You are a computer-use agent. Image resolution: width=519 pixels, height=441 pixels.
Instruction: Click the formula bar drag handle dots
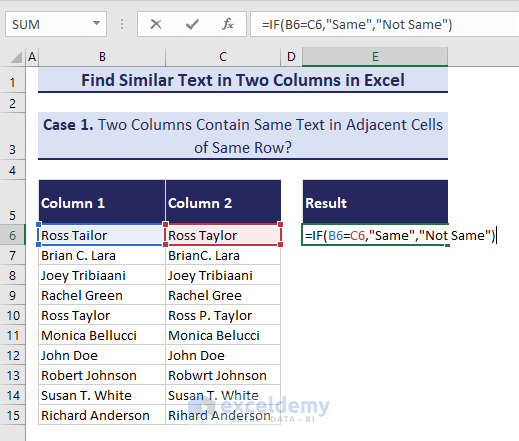pos(122,24)
